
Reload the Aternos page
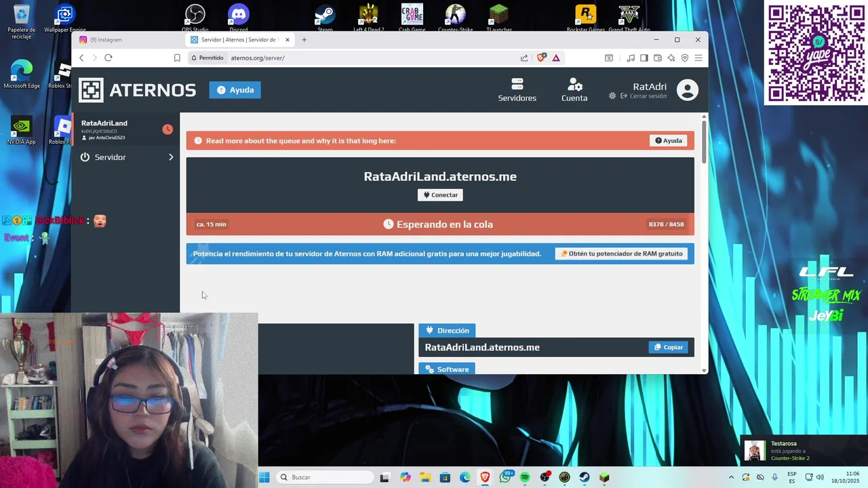(x=108, y=58)
